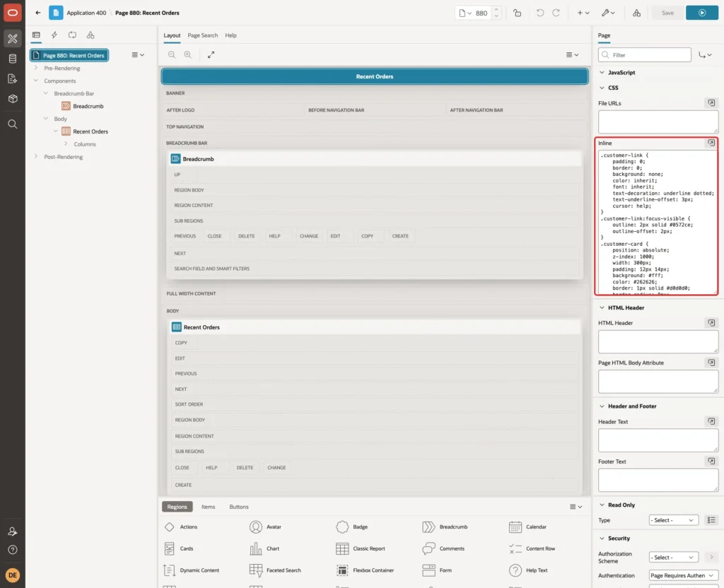Open the DE user avatar menu

point(13,575)
